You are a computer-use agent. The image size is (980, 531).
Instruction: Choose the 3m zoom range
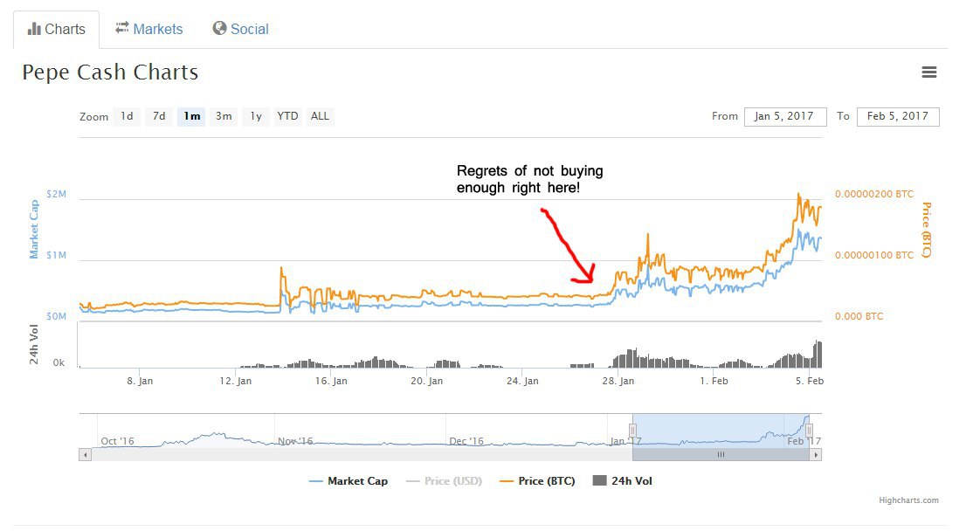tap(224, 116)
